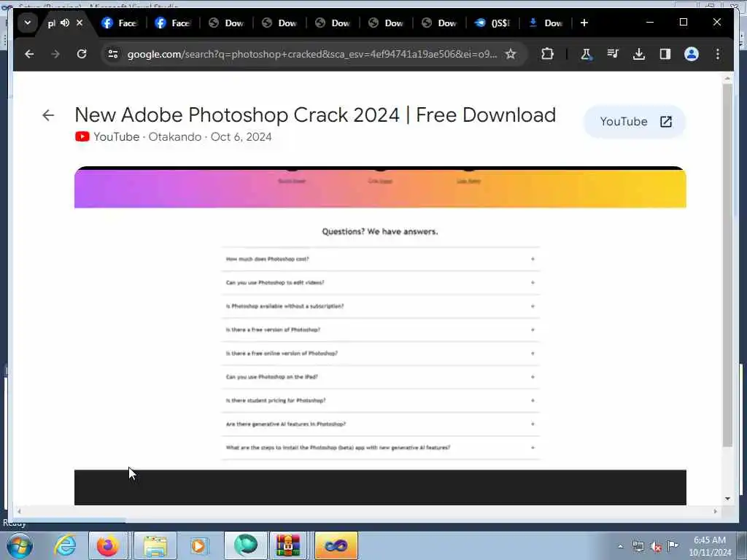The image size is (747, 560).
Task: Open Windows Explorer folder on taskbar
Action: click(155, 545)
